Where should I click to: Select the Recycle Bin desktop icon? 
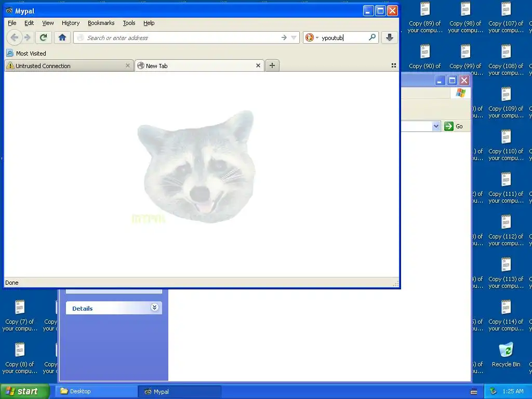point(506,355)
